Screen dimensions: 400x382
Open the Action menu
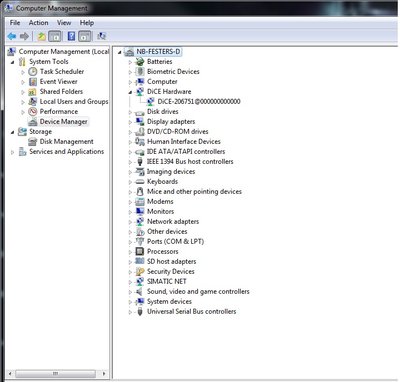pos(38,23)
